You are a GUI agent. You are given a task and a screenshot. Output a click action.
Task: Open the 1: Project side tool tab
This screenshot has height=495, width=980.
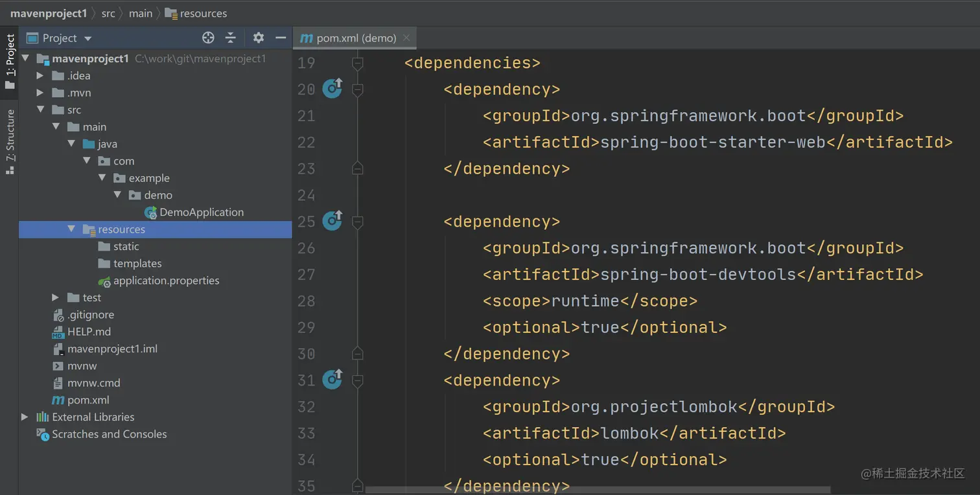point(10,62)
